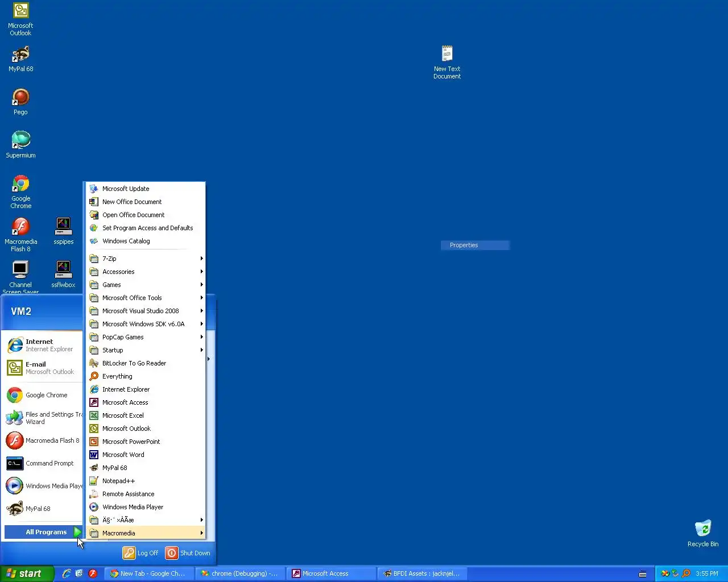Expand the Startup submenu
728x582 pixels.
(145, 350)
